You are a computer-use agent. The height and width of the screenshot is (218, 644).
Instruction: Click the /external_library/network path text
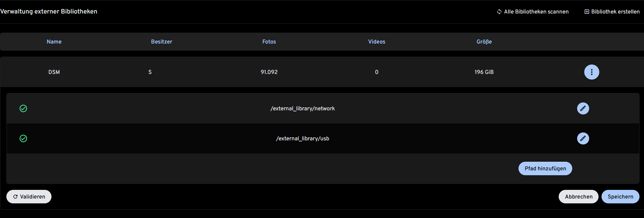302,108
